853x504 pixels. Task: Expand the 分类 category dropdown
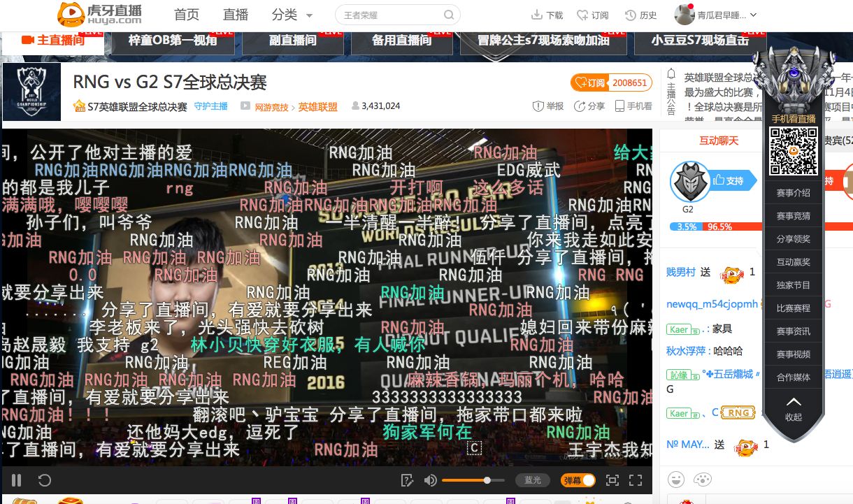pyautogui.click(x=292, y=15)
